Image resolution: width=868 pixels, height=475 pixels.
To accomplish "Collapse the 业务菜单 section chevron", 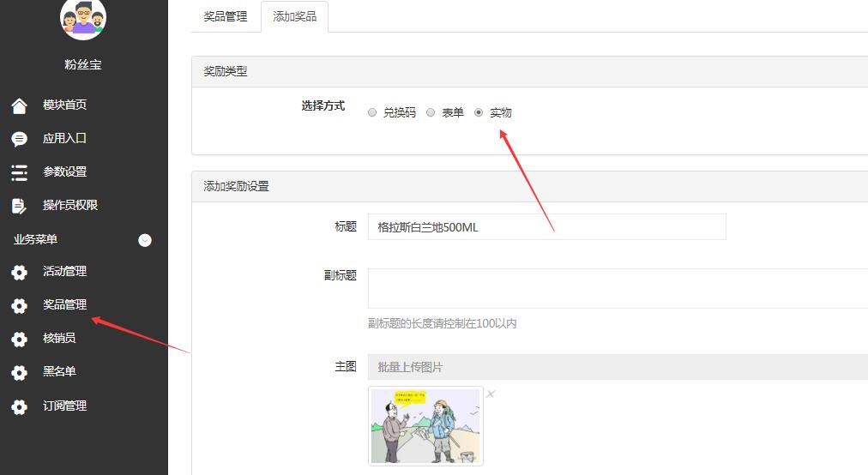I will [x=145, y=240].
